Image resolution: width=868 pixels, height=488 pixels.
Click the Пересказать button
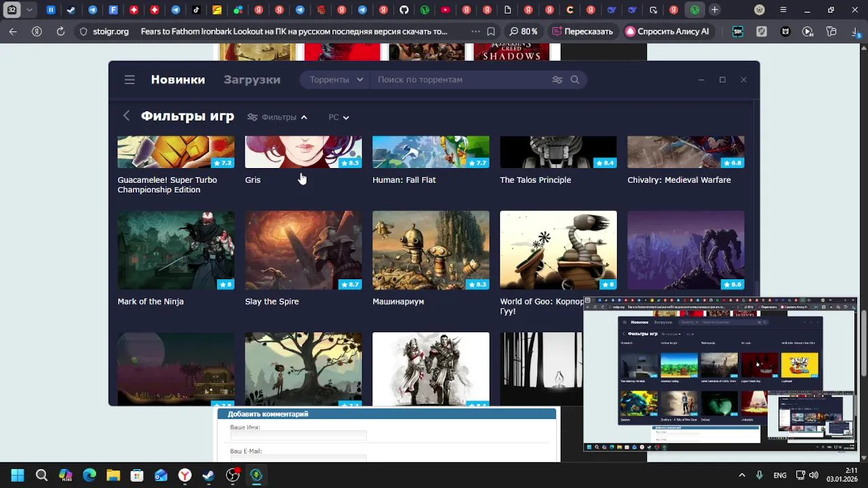(x=583, y=31)
